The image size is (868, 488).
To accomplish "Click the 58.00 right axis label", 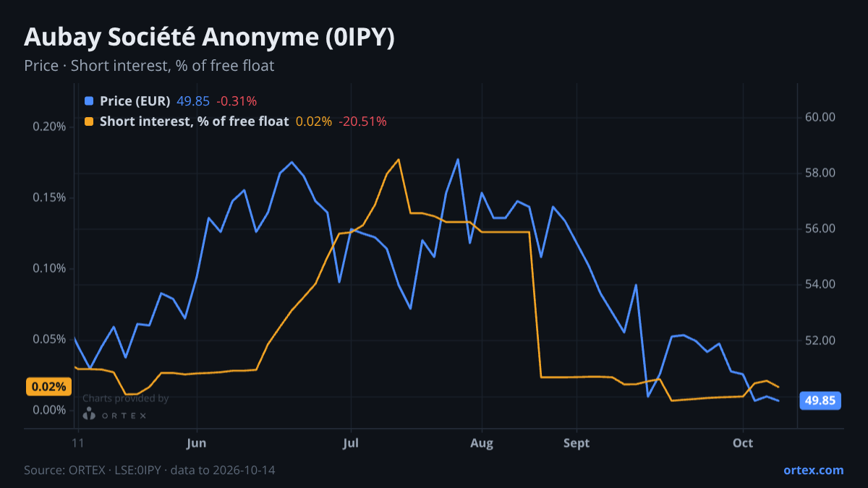I will 820,173.
